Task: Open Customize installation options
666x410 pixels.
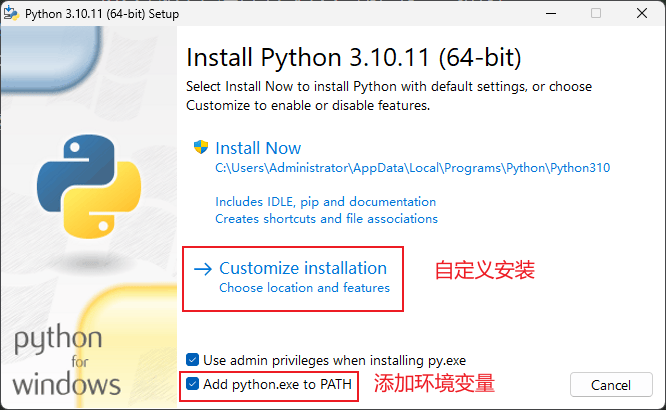Action: pos(302,268)
